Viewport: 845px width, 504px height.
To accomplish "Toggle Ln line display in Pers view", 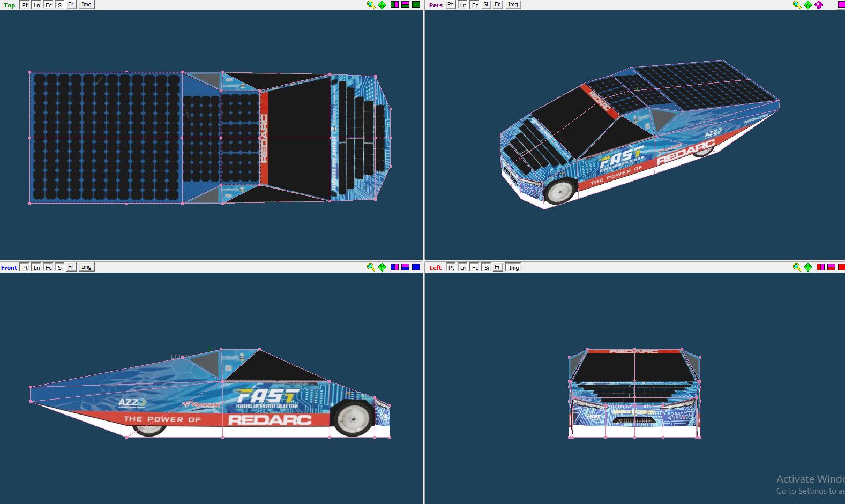I will (x=463, y=5).
